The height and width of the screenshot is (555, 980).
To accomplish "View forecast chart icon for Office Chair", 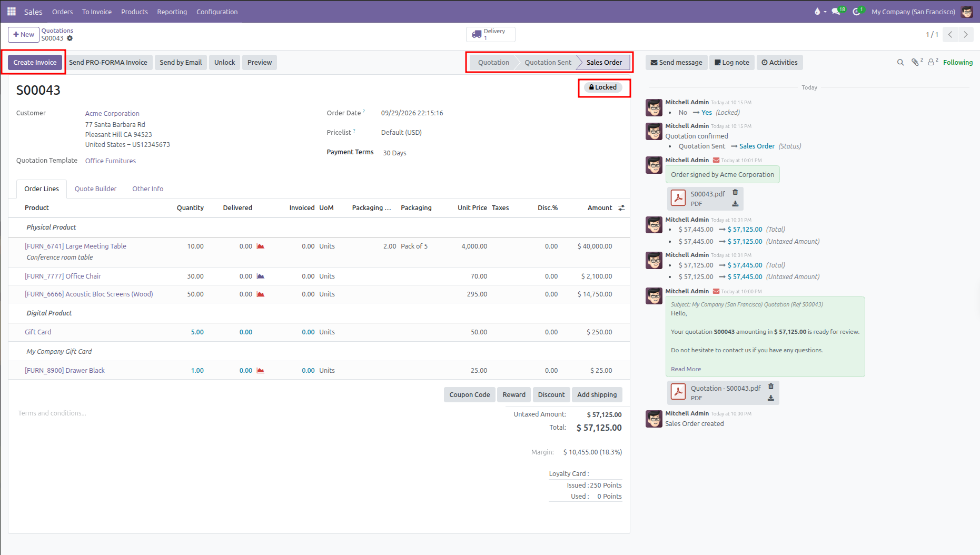I will [x=260, y=276].
